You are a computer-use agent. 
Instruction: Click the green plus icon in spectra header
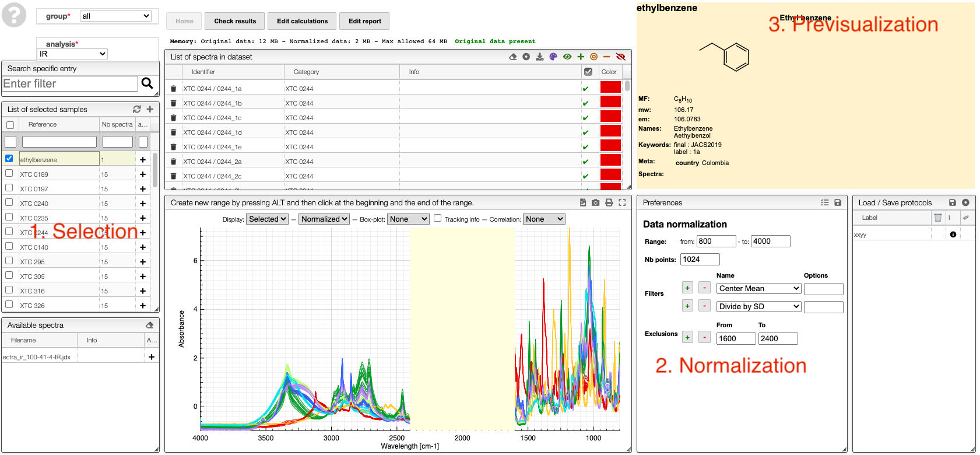581,57
